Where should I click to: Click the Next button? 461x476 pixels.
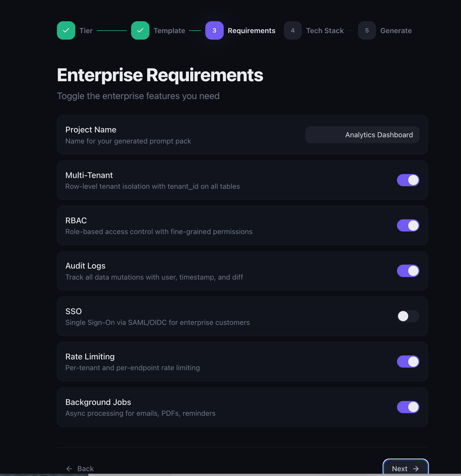(x=405, y=469)
